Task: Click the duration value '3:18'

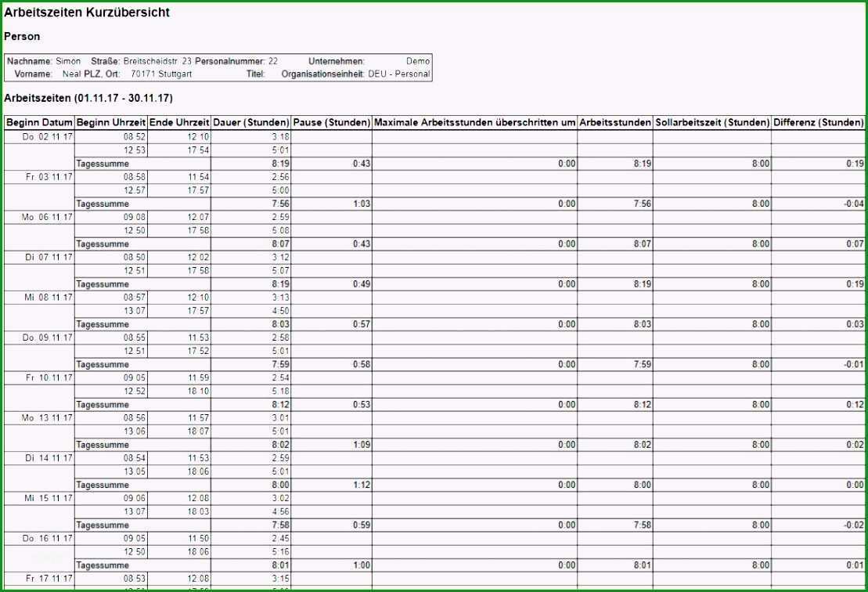Action: coord(281,137)
